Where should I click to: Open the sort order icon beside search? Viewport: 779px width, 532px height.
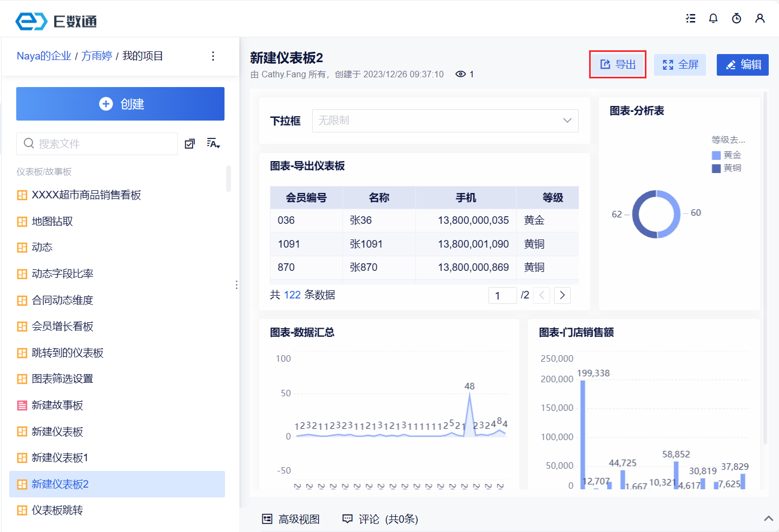pos(213,143)
